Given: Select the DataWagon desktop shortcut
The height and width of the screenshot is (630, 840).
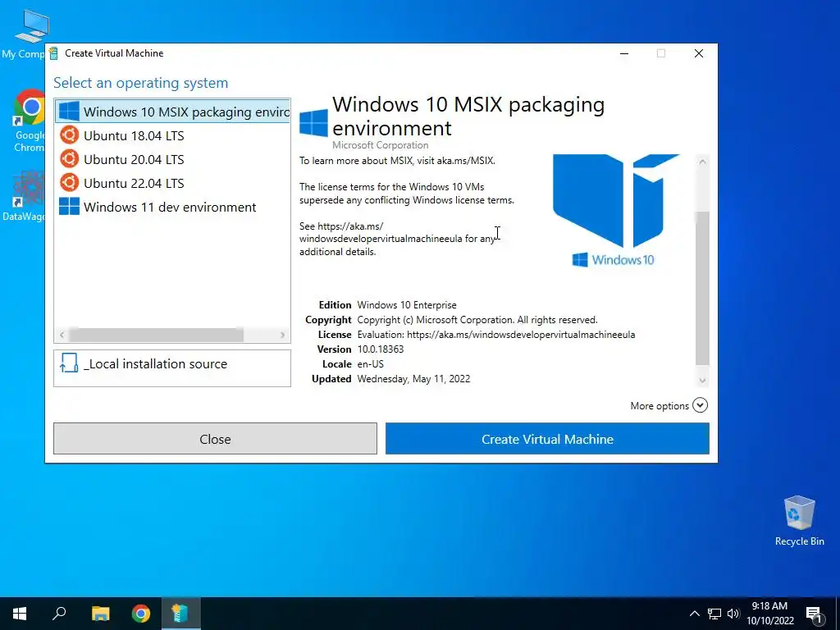Looking at the screenshot, I should (25, 196).
